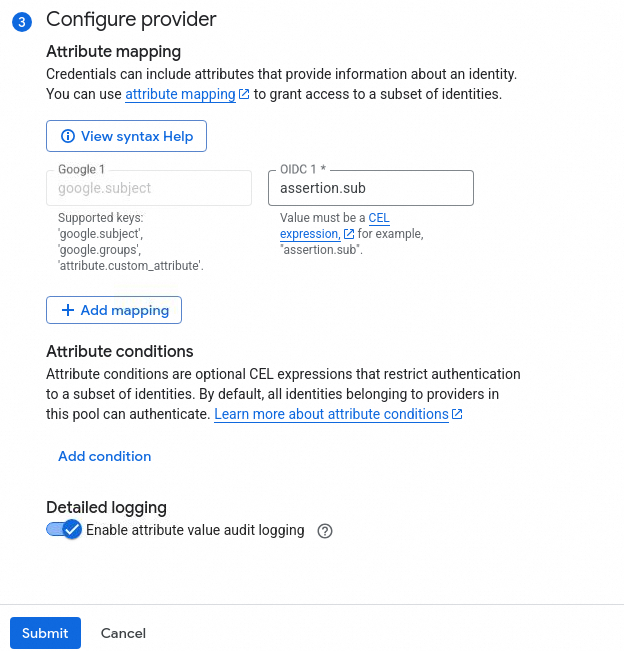Click the plus icon on Add mapping
This screenshot has height=651, width=624.
[68, 310]
